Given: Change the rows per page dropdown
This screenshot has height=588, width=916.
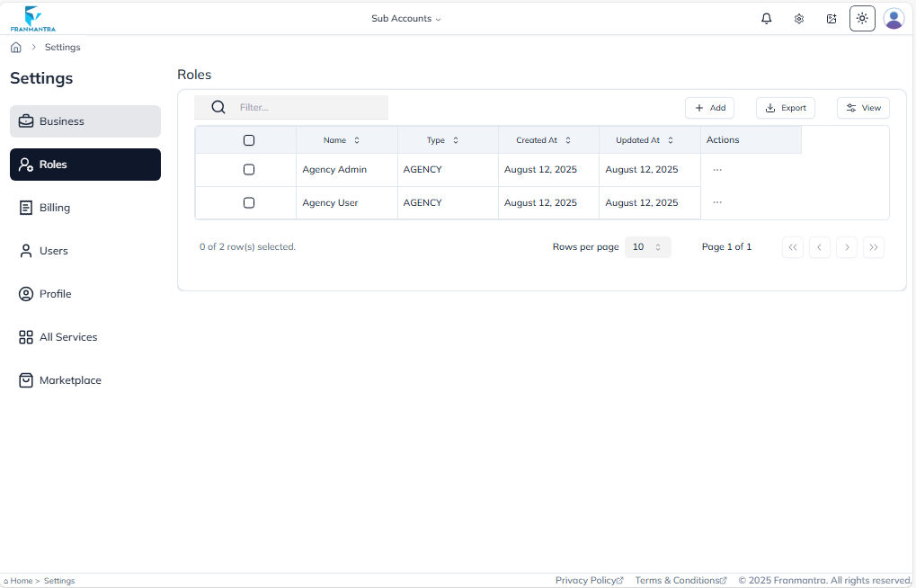Looking at the screenshot, I should coord(647,246).
